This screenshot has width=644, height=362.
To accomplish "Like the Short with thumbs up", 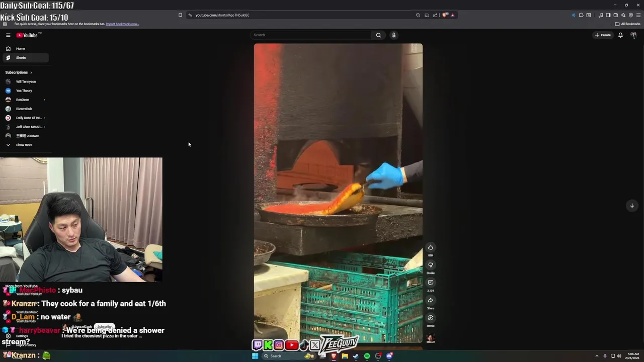I will (430, 247).
